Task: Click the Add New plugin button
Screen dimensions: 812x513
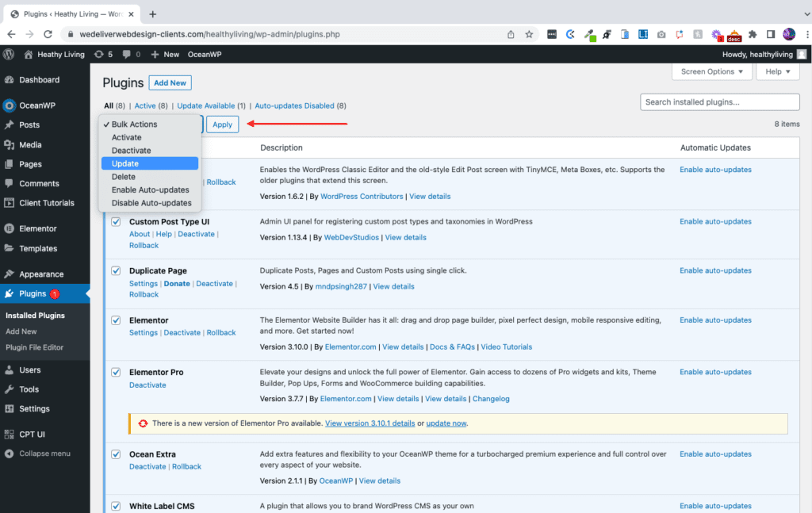Action: pos(170,82)
